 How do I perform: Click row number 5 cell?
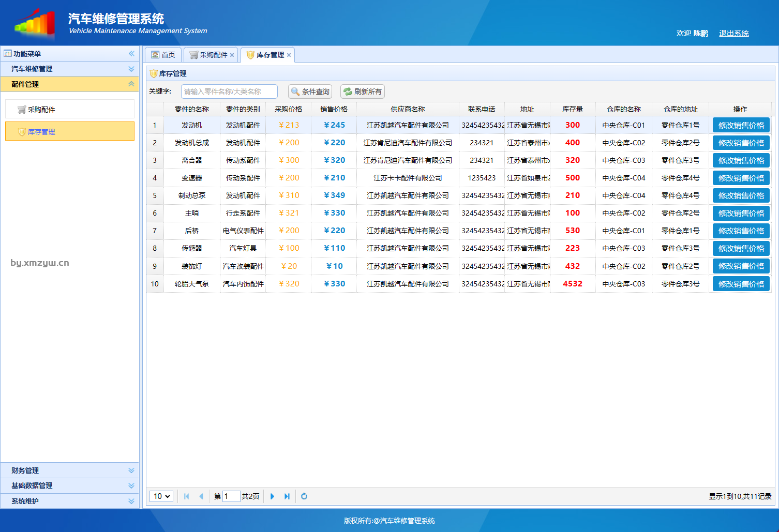click(155, 195)
